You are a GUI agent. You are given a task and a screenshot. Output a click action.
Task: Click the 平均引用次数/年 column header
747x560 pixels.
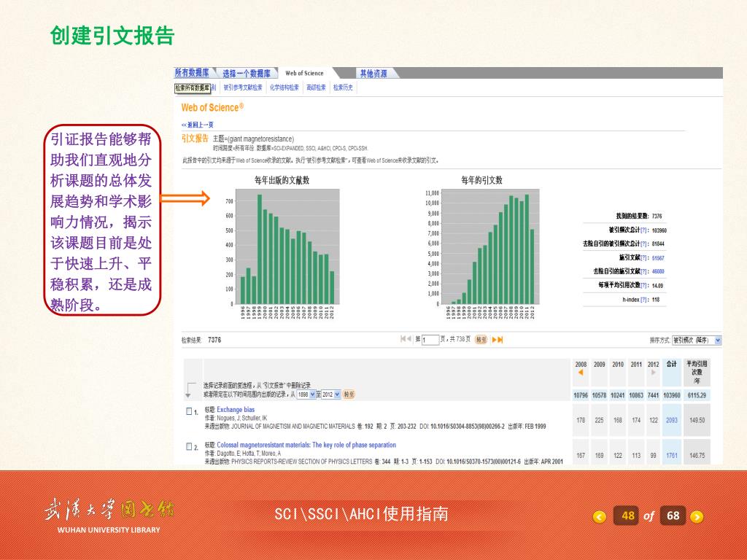(697, 372)
